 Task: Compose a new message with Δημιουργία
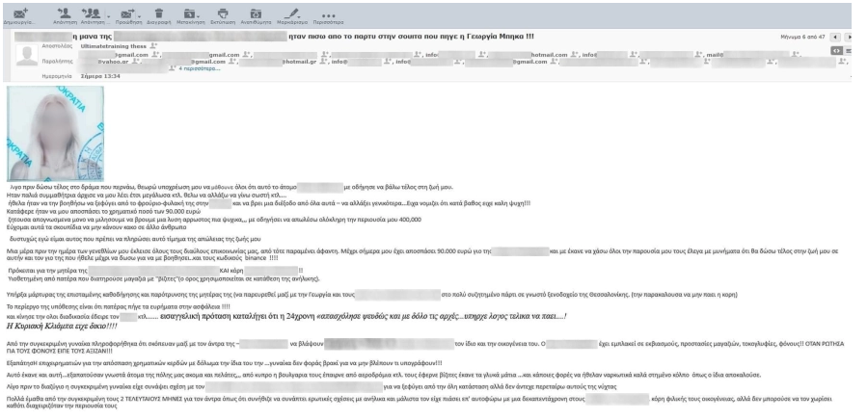point(20,16)
